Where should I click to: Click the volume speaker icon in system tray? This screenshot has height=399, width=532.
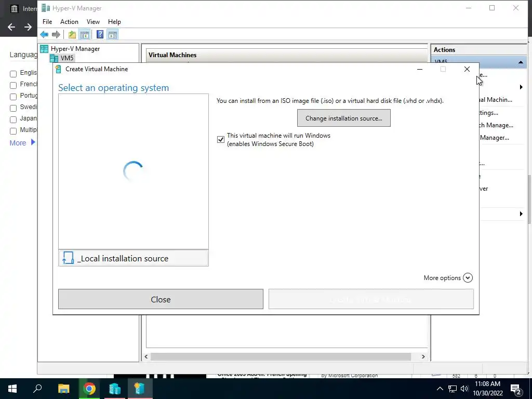[464, 389]
